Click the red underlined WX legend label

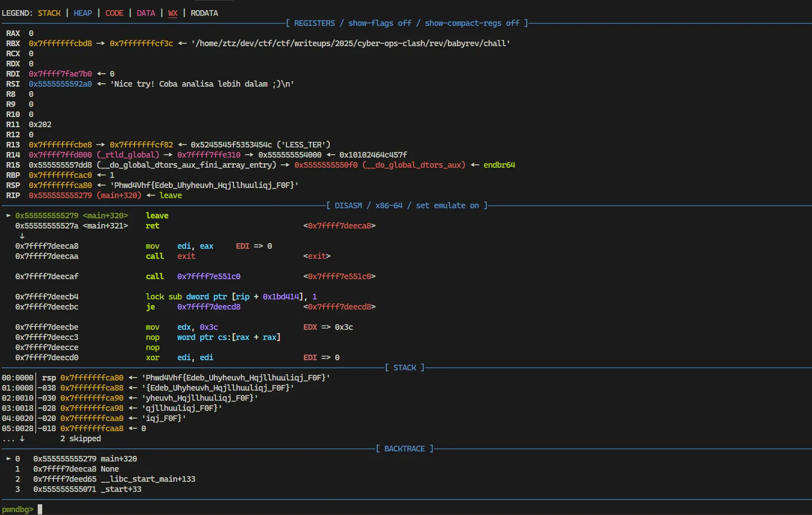click(173, 13)
